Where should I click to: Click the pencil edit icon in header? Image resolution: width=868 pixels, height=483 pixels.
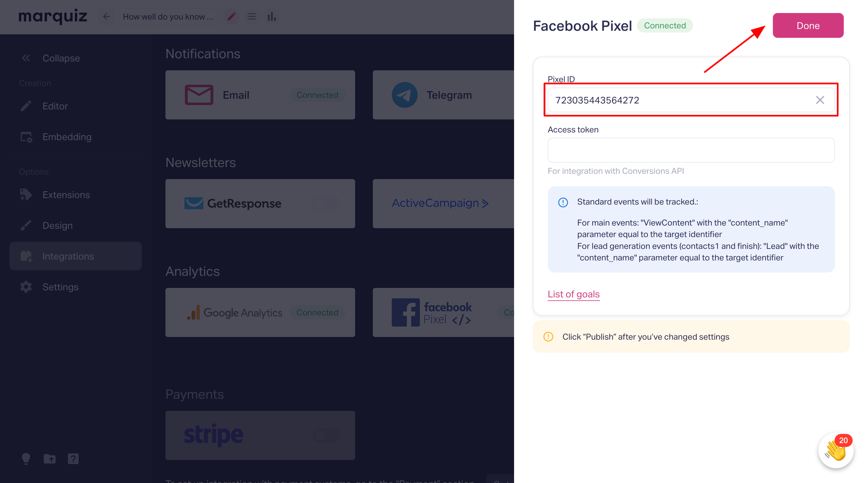coord(232,17)
